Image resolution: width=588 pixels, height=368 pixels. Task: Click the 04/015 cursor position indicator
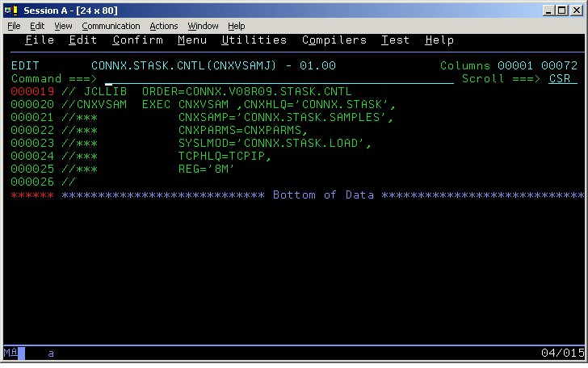click(x=562, y=353)
